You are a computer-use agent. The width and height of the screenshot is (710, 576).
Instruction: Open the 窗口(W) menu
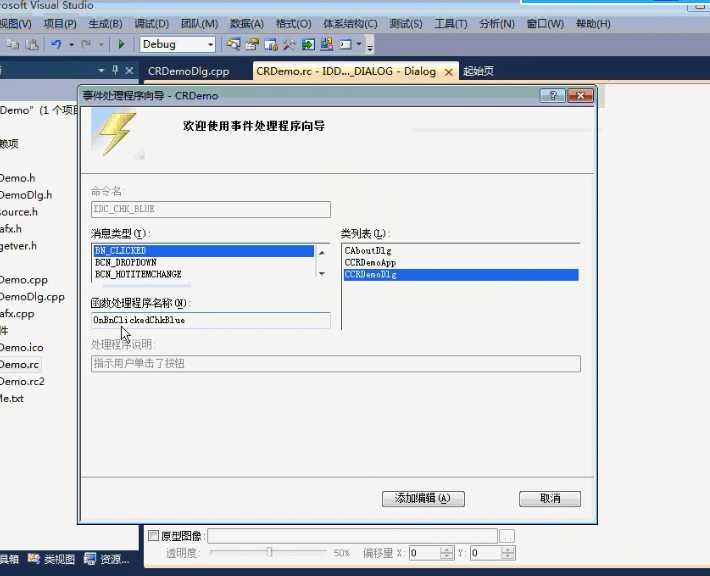[545, 24]
